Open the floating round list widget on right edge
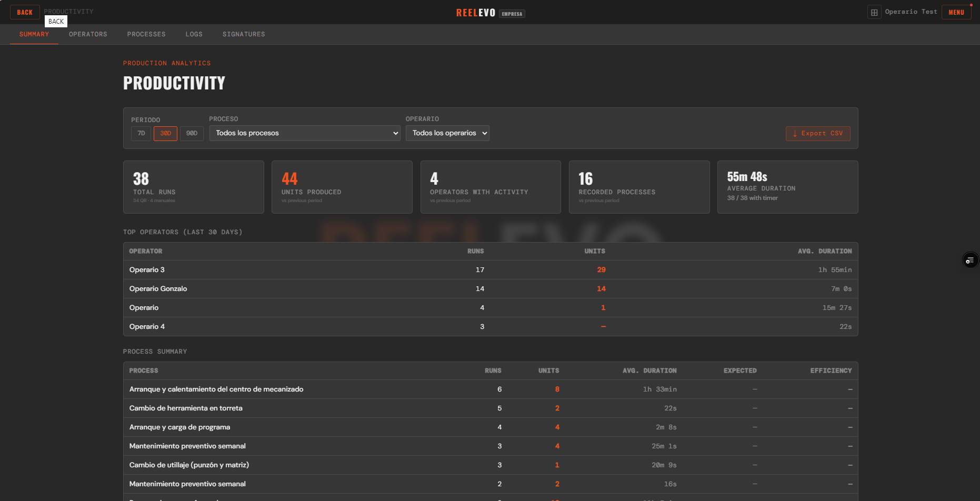 [969, 260]
